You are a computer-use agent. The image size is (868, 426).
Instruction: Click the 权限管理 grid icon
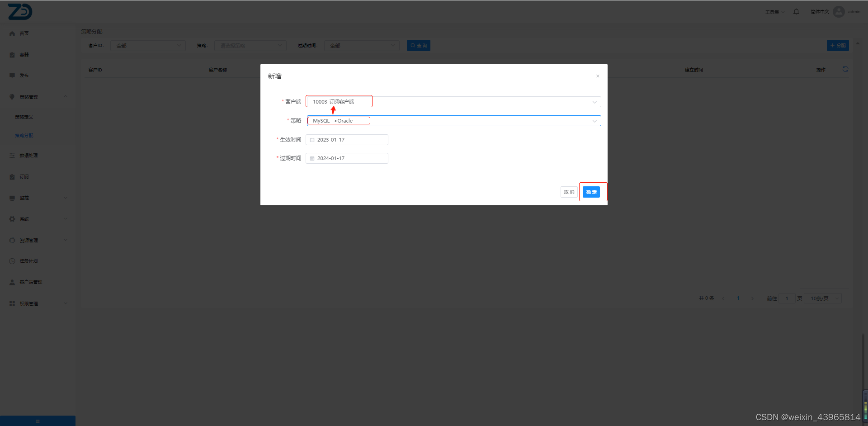(x=12, y=303)
